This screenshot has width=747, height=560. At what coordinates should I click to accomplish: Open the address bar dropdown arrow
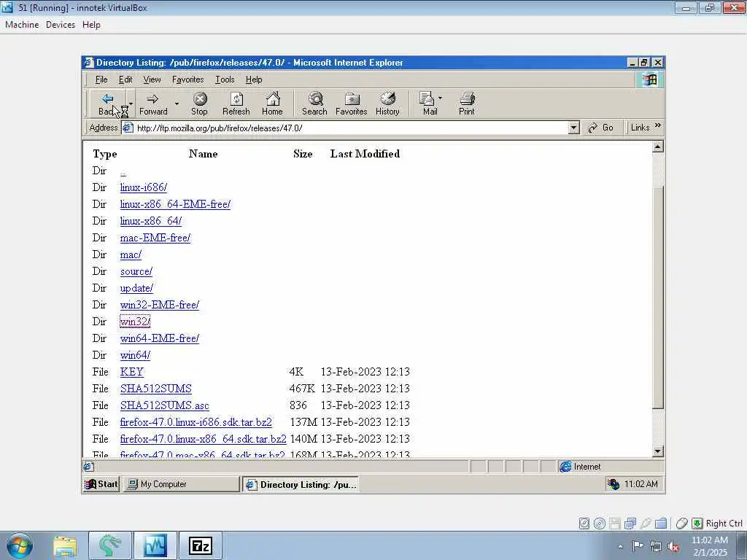pos(573,128)
